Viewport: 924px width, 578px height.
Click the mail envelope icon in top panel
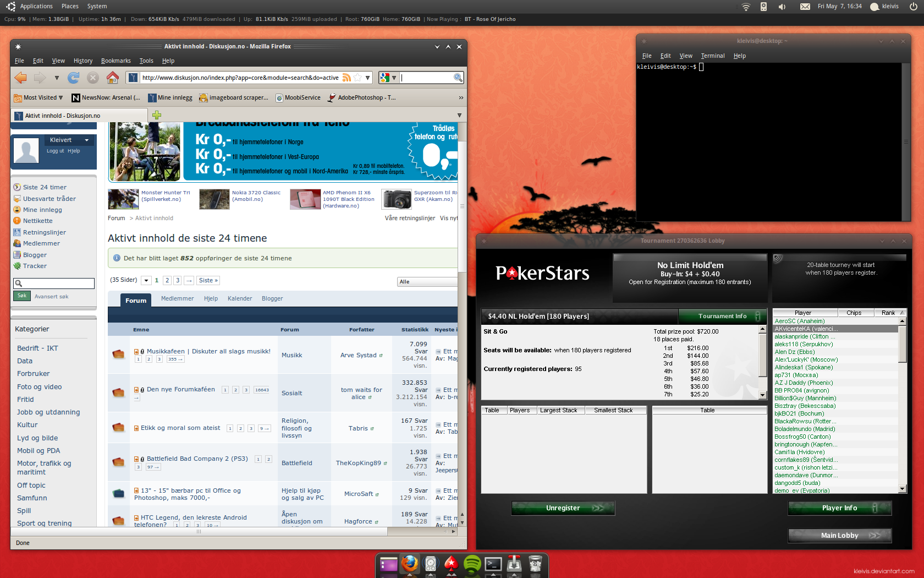click(x=805, y=7)
